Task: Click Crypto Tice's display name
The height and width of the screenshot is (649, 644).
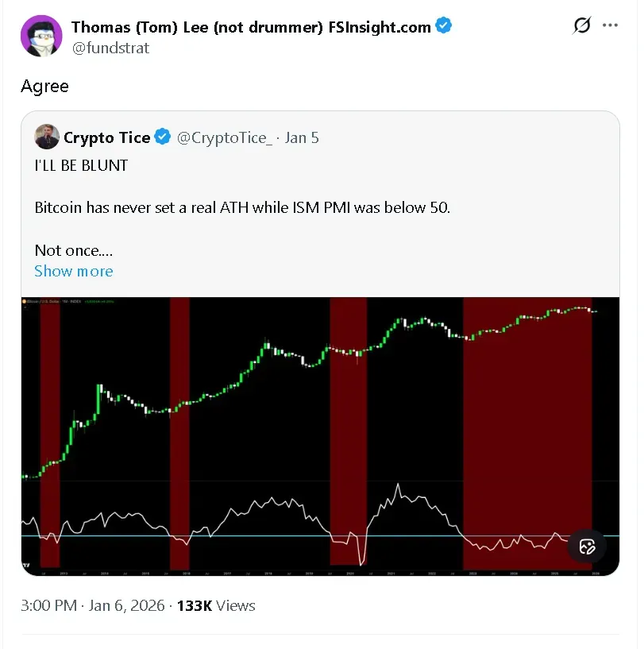Action: coord(106,137)
